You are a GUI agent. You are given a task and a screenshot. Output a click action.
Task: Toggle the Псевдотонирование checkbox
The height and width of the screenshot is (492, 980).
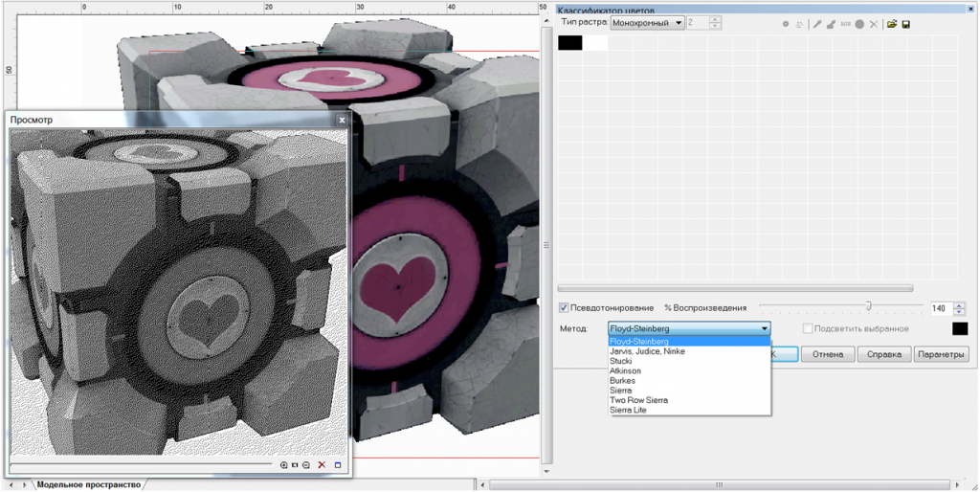pos(564,307)
